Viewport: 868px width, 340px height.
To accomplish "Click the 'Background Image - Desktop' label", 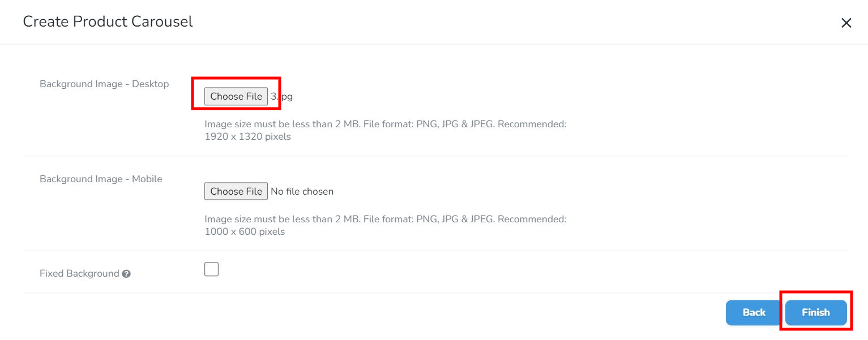I will (104, 84).
